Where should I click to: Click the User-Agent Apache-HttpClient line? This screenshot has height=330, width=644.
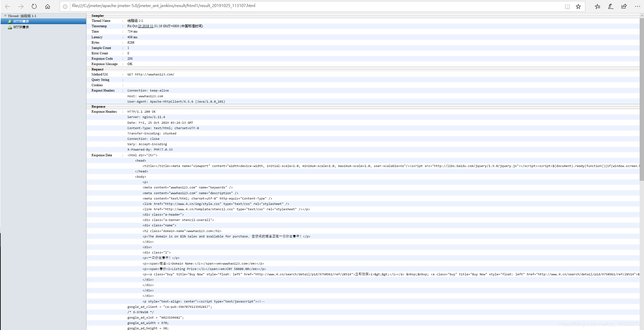click(176, 102)
